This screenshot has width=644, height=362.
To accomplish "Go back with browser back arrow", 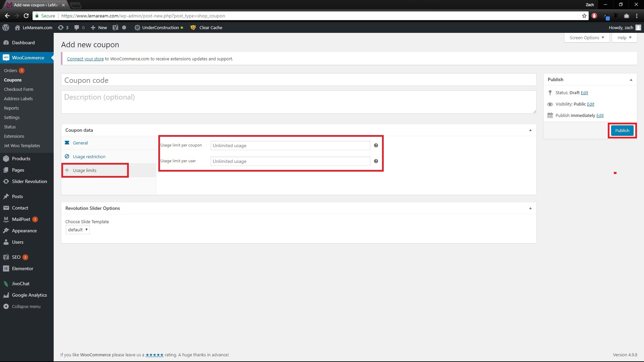I will click(7, 16).
